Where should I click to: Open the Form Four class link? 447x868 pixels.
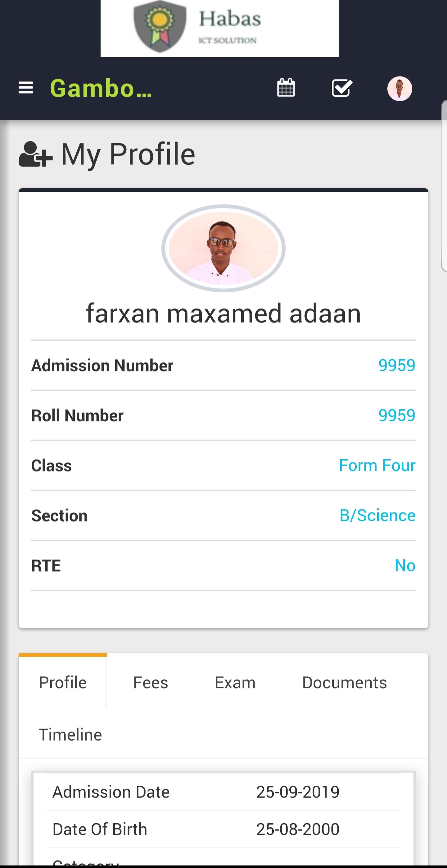376,466
